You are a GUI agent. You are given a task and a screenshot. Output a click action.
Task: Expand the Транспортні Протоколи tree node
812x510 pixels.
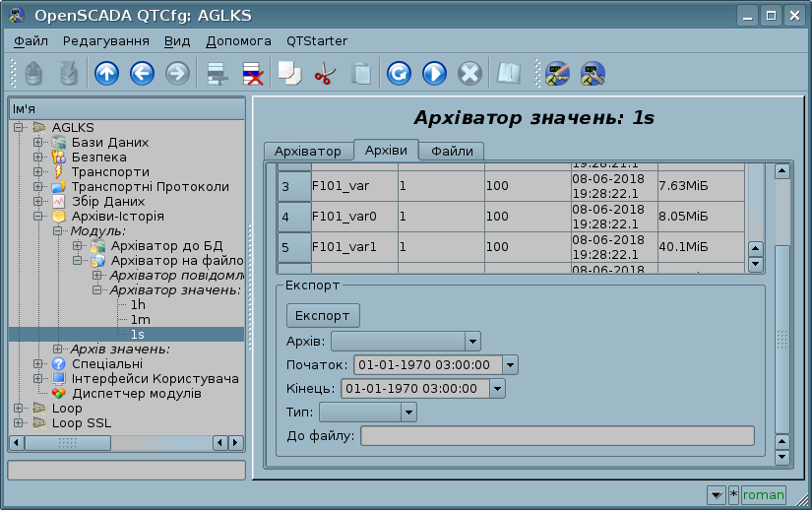point(38,186)
